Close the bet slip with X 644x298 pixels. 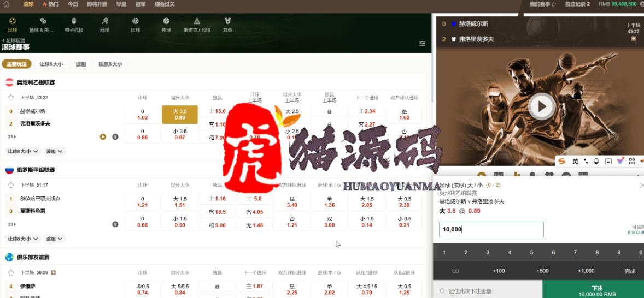pyautogui.click(x=642, y=185)
